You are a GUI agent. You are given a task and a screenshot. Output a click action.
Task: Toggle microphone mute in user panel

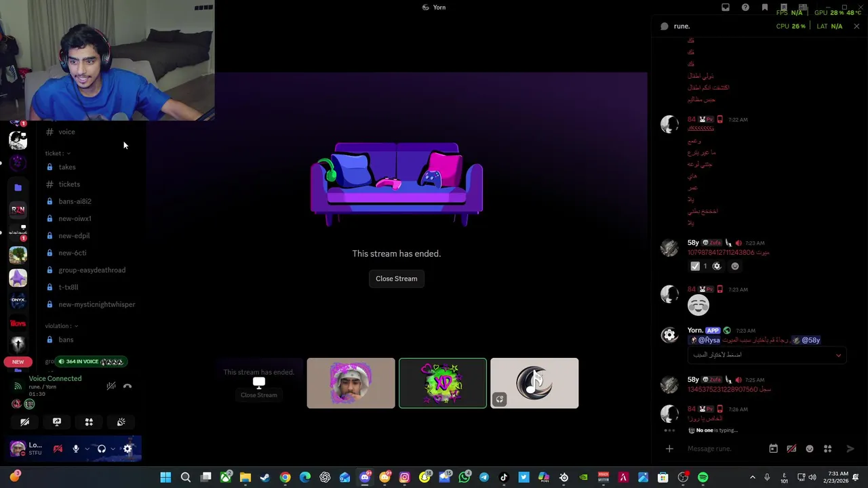(76, 449)
